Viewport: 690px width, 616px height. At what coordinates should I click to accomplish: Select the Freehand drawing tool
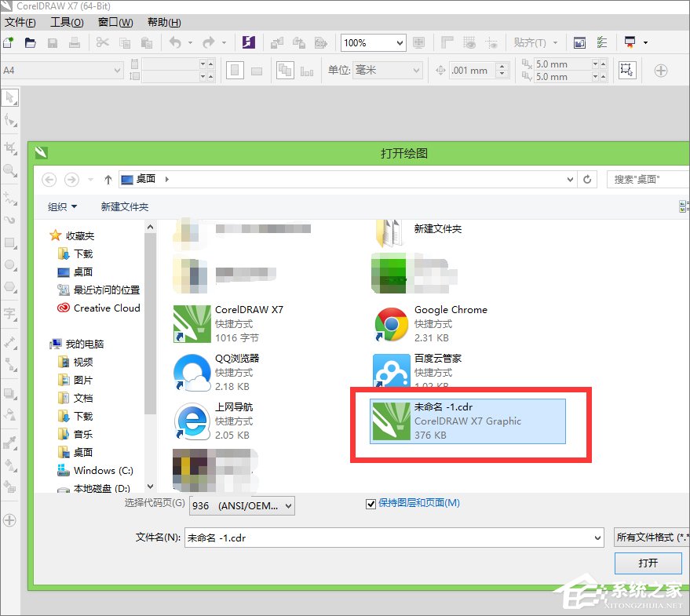(10, 195)
